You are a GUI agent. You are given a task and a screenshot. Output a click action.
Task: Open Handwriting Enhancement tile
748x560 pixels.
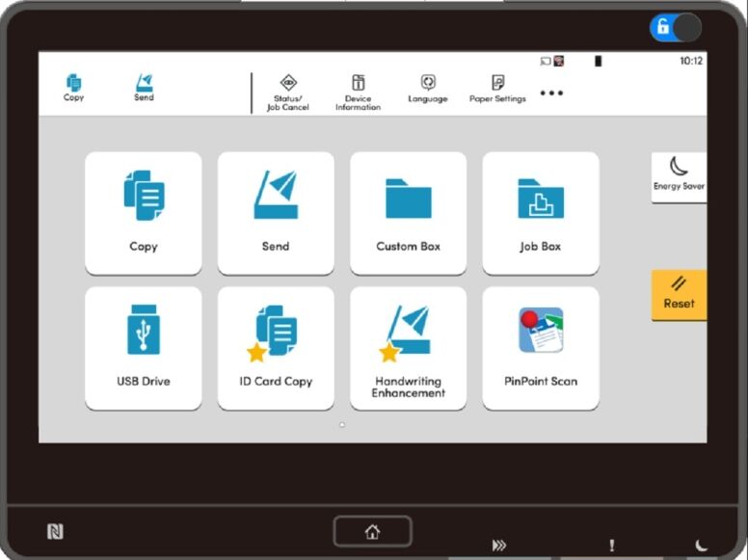[x=408, y=347]
